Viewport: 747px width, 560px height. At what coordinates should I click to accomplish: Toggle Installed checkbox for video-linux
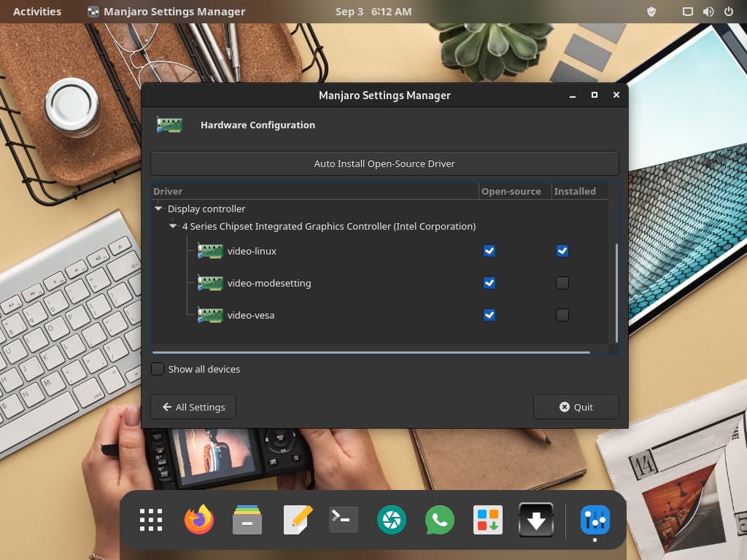(562, 251)
